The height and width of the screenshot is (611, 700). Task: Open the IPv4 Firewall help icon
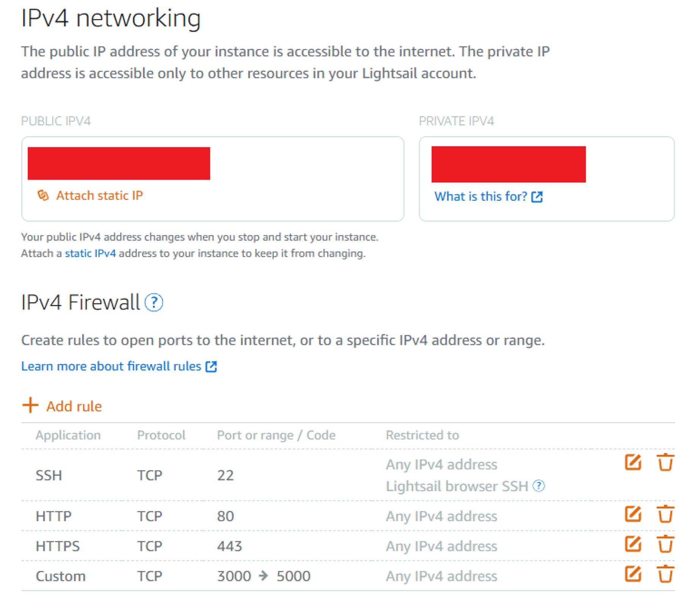click(x=154, y=303)
